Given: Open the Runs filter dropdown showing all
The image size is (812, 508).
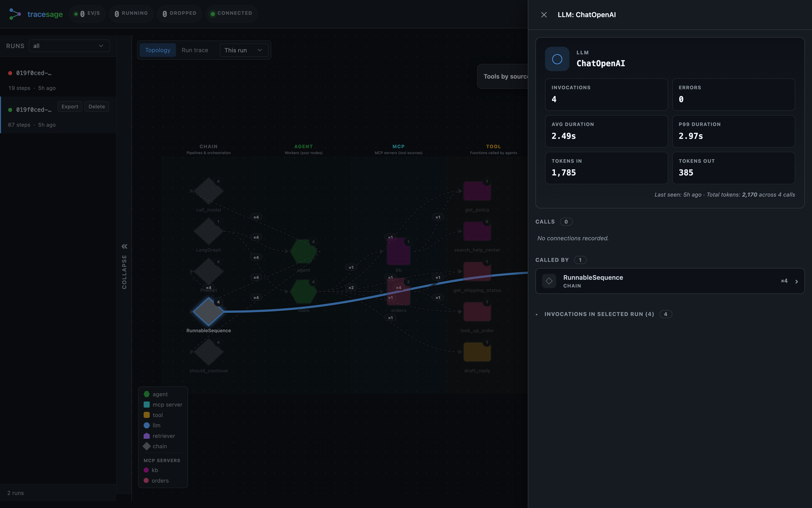Looking at the screenshot, I should 69,46.
